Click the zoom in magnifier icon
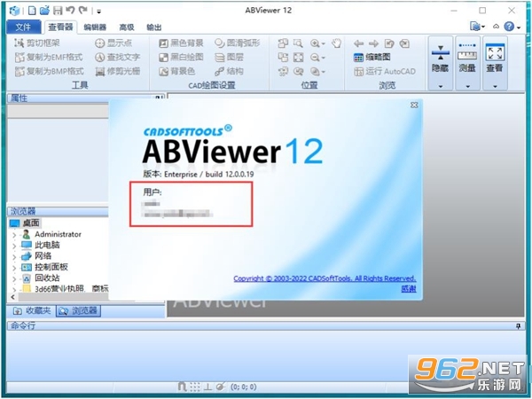This screenshot has height=399, width=532. pyautogui.click(x=315, y=43)
